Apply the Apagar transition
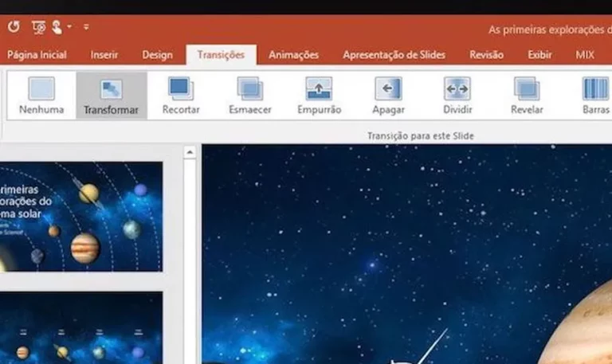 pyautogui.click(x=388, y=96)
